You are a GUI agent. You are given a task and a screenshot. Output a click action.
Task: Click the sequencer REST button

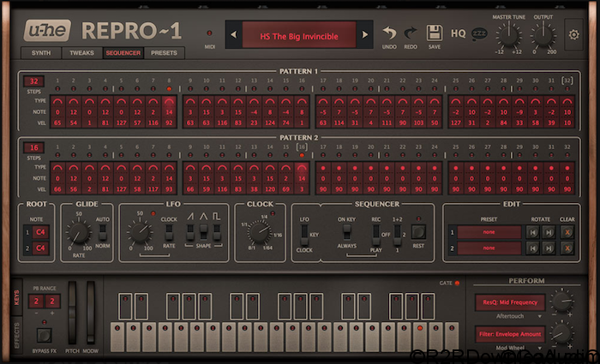[418, 232]
